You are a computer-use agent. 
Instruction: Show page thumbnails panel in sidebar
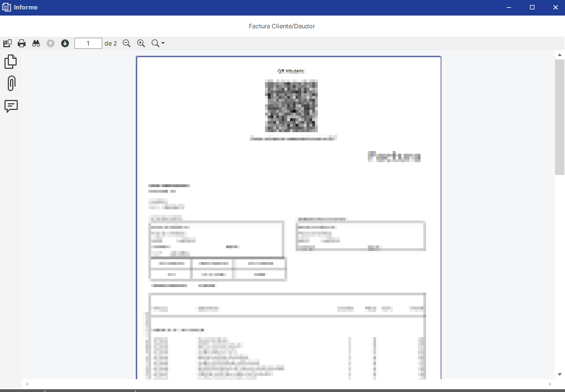click(x=11, y=62)
